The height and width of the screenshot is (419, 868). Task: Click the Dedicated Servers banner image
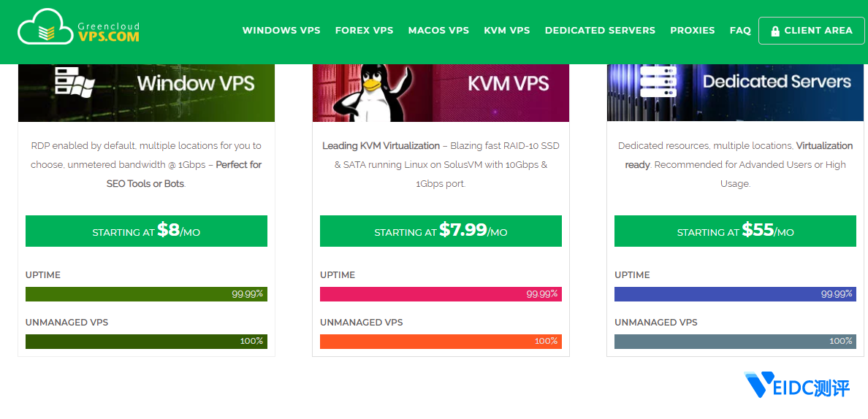point(735,93)
